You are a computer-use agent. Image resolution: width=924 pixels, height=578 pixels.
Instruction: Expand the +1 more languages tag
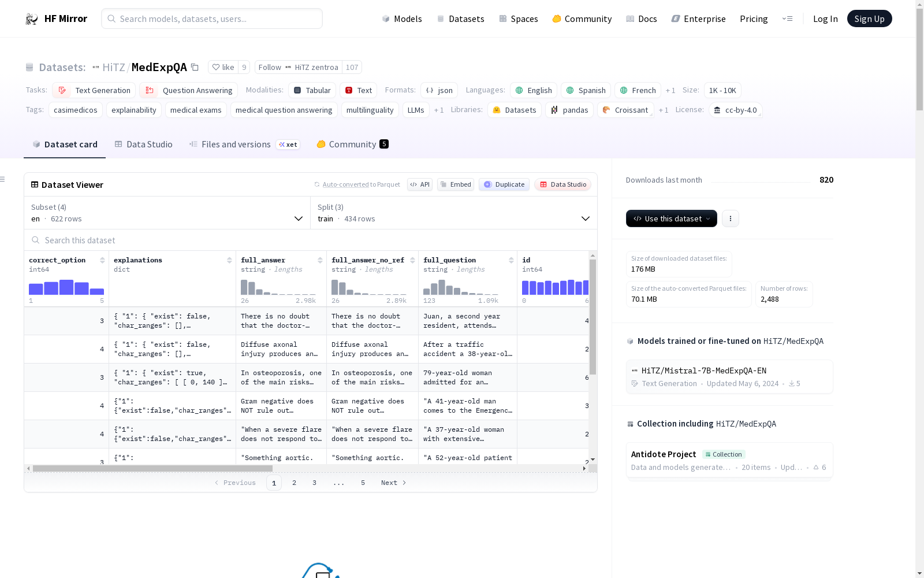click(x=670, y=91)
